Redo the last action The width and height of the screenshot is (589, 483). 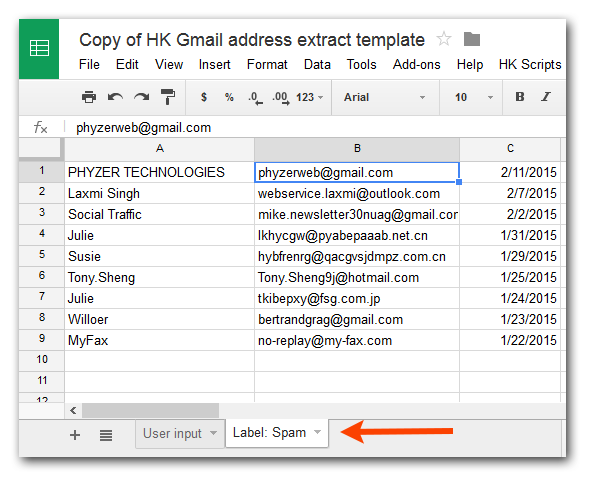142,97
